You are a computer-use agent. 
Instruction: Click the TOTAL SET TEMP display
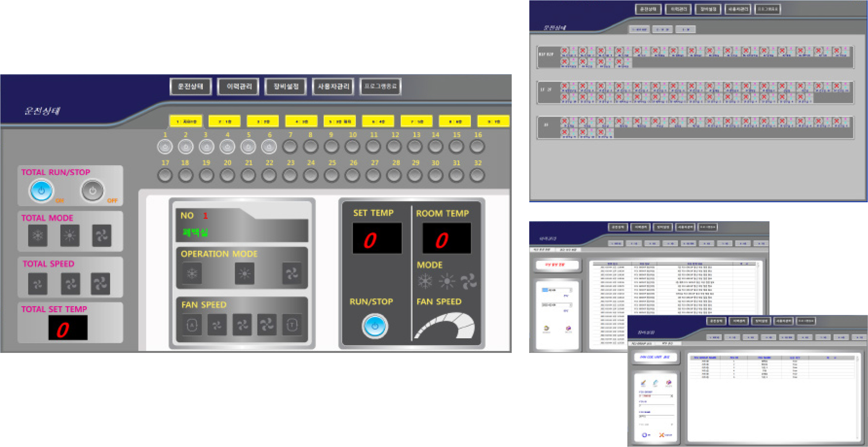[x=68, y=328]
